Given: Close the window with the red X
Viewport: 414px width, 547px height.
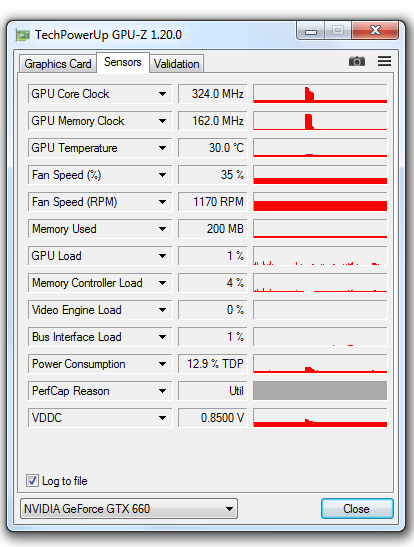Looking at the screenshot, I should (x=375, y=30).
